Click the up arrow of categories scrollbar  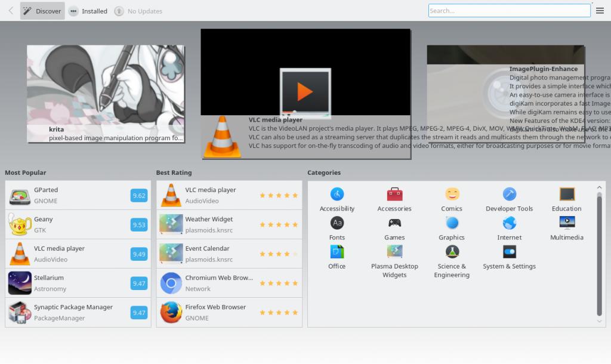coord(600,187)
